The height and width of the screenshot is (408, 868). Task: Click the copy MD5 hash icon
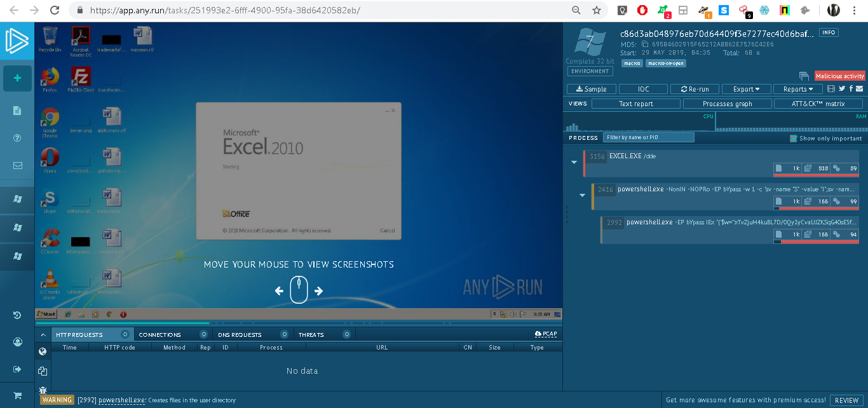(645, 44)
